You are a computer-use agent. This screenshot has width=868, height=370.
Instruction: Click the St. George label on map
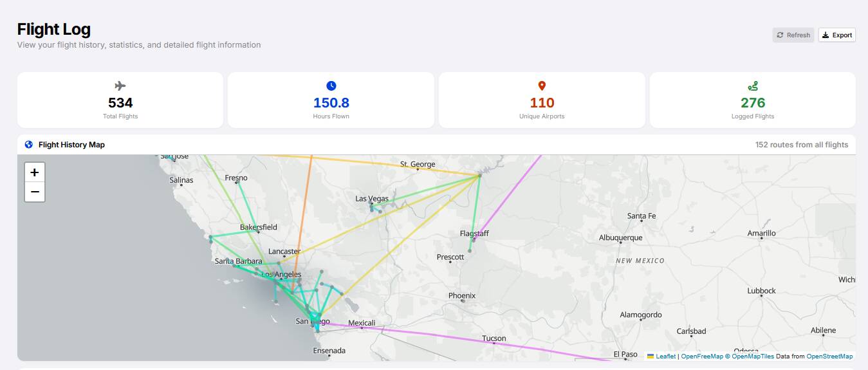click(418, 164)
